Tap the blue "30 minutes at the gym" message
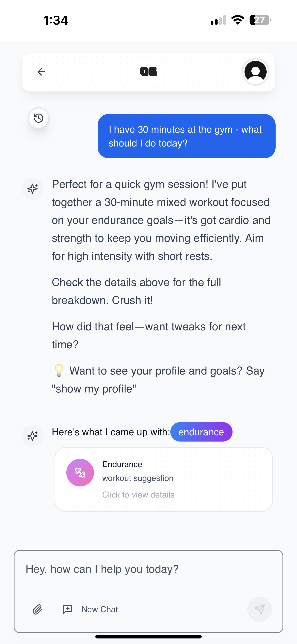Viewport: 297px width, 644px height. tap(186, 136)
